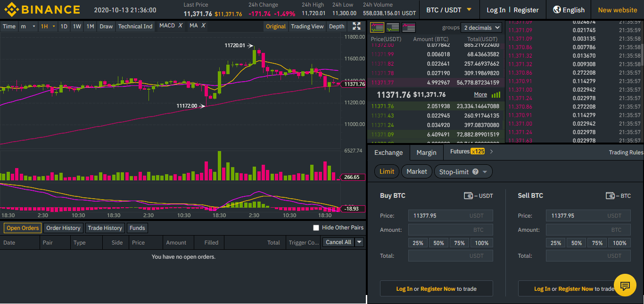Click the Sell BTC Amount input field
Viewport: 644px width, 304px height.
click(588, 230)
